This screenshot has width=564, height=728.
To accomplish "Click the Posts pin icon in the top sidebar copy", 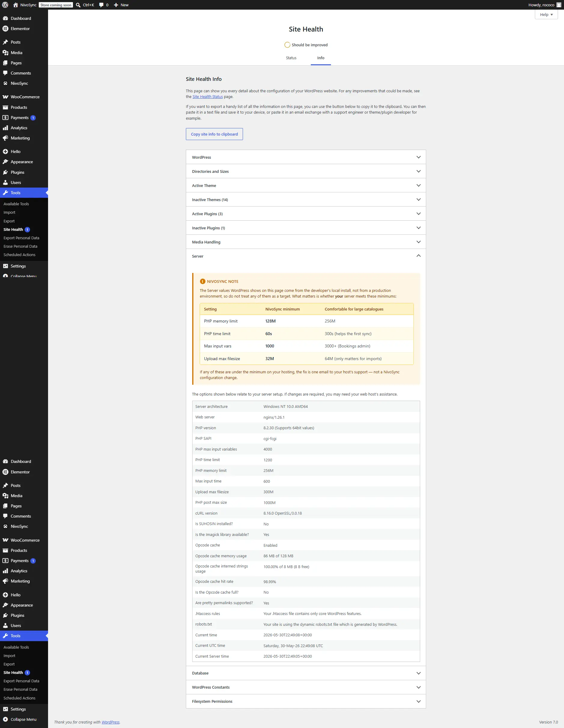I will (5, 42).
